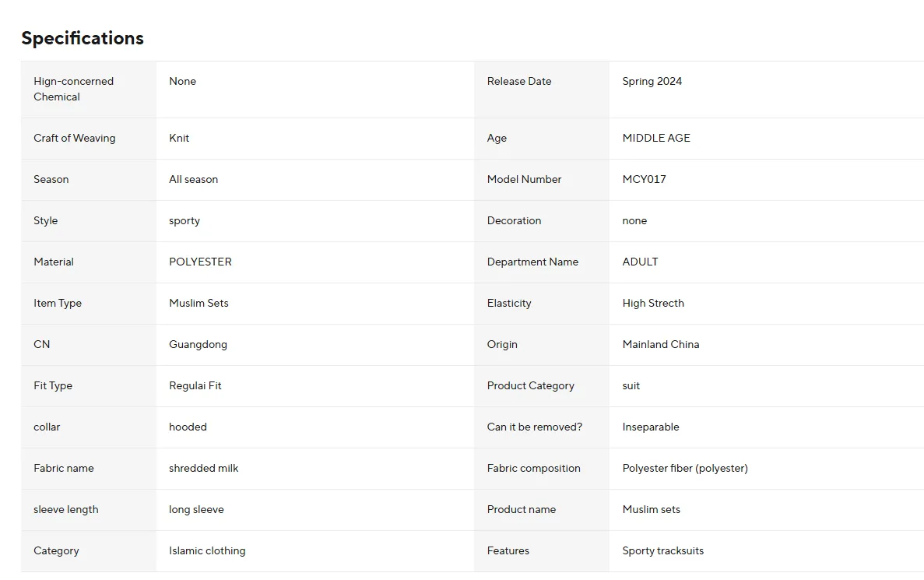Select the Sporty tracksuits features value
Image resolution: width=924 pixels, height=580 pixels.
663,550
